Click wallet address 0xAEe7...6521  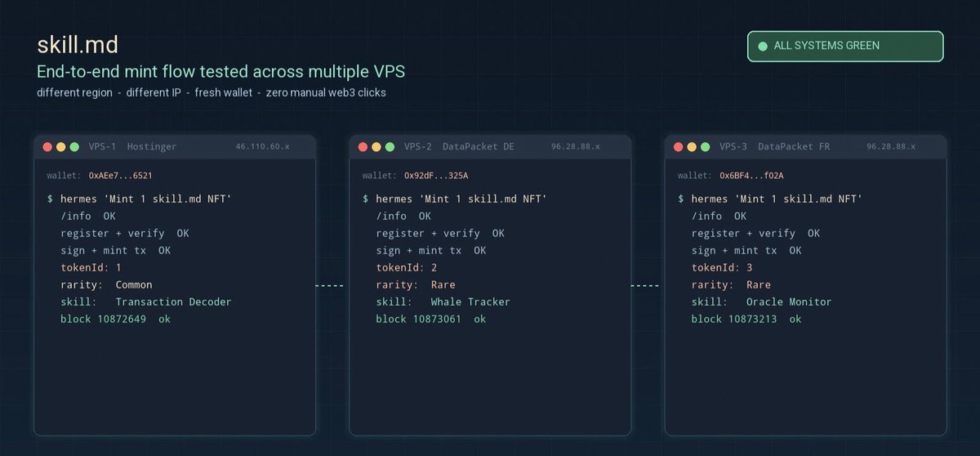point(120,176)
